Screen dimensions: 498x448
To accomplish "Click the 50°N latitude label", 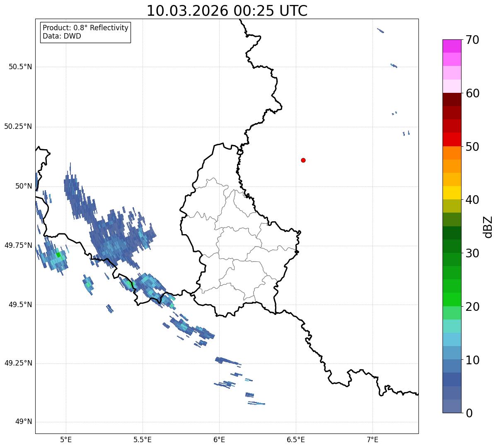I will point(24,186).
